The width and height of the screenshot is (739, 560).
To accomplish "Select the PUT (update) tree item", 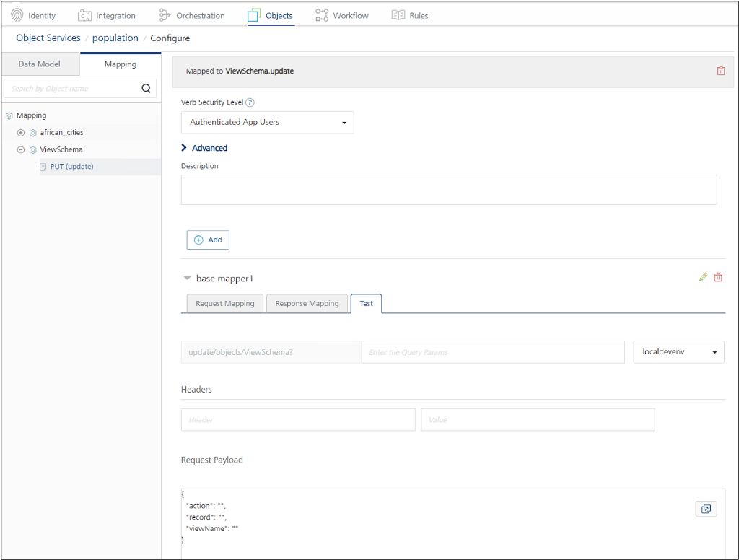I will [71, 167].
